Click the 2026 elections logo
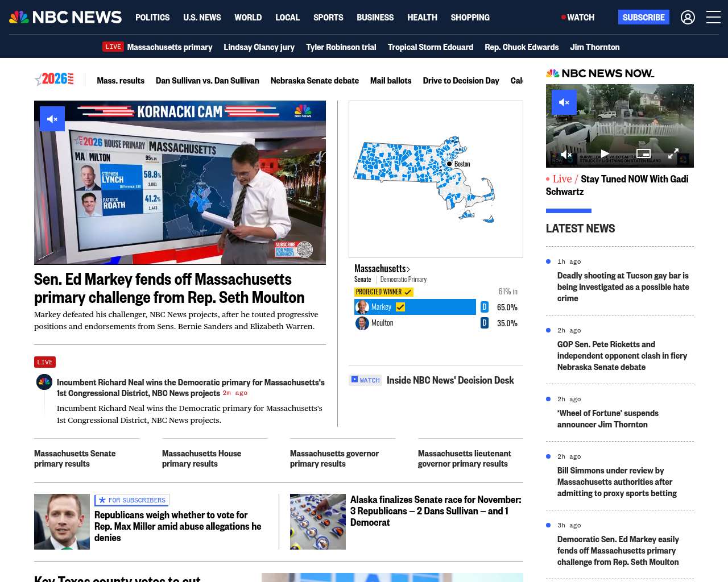This screenshot has width=728, height=582. click(x=54, y=80)
